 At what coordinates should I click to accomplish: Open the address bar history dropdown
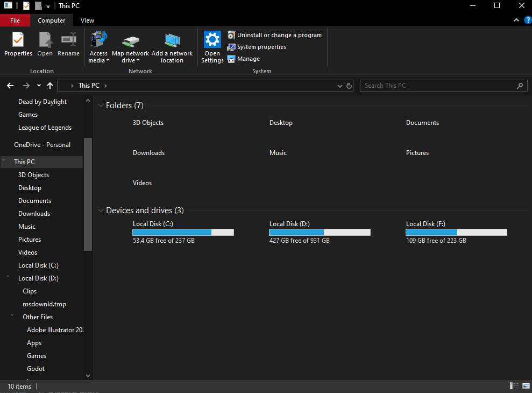click(339, 86)
